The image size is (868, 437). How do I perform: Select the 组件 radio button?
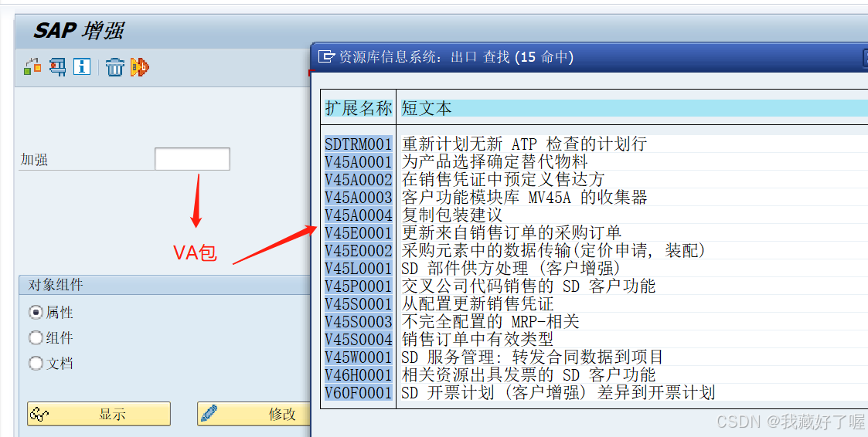[x=36, y=338]
